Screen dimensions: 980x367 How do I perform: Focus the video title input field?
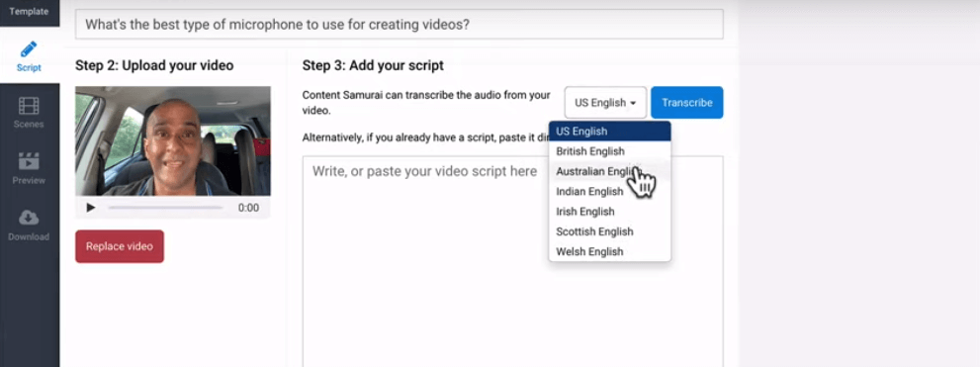(400, 25)
